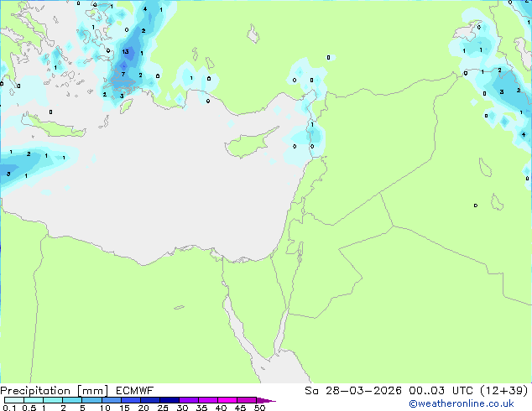Image resolution: width=532 pixels, height=411 pixels.
Task: Click the island of Crete on the map
Action: tap(55, 126)
